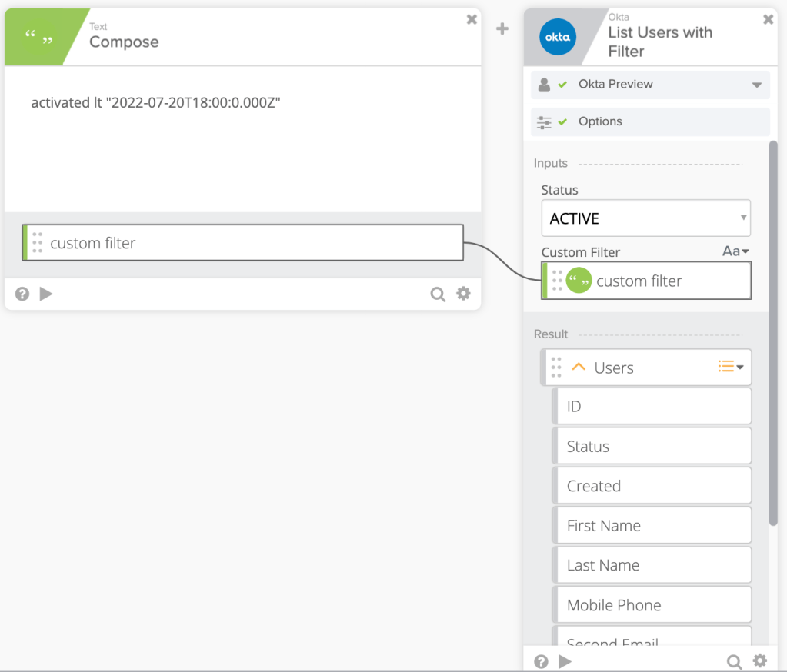Click the Compose card search icon

438,294
